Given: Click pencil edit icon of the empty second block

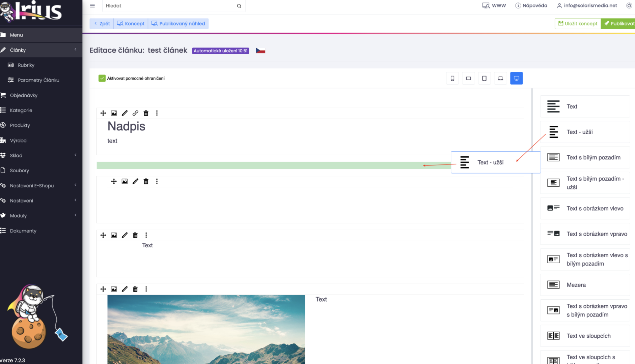Looking at the screenshot, I should tap(135, 181).
